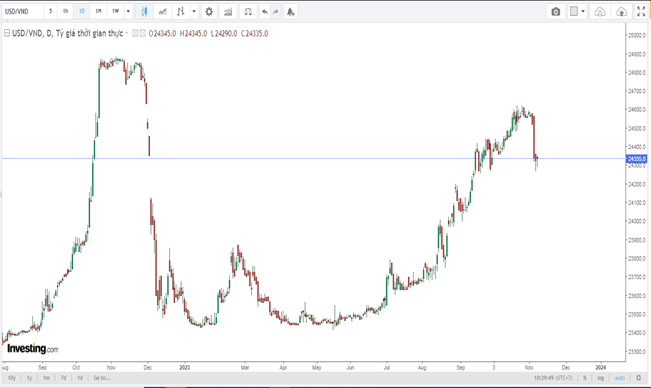Click the 24600.0 price axis label
The width and height of the screenshot is (651, 388).
pos(637,110)
